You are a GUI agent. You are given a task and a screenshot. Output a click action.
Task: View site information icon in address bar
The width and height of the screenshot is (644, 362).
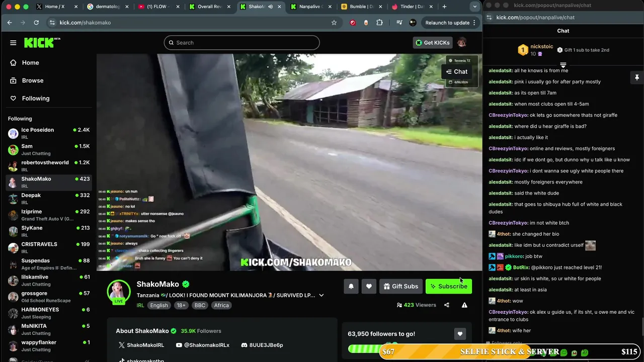click(x=52, y=23)
